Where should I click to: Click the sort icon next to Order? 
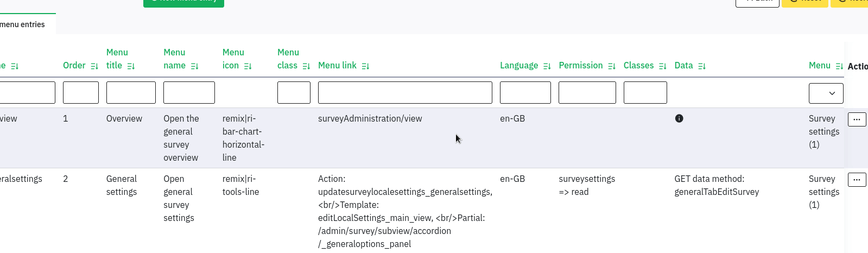click(x=94, y=66)
